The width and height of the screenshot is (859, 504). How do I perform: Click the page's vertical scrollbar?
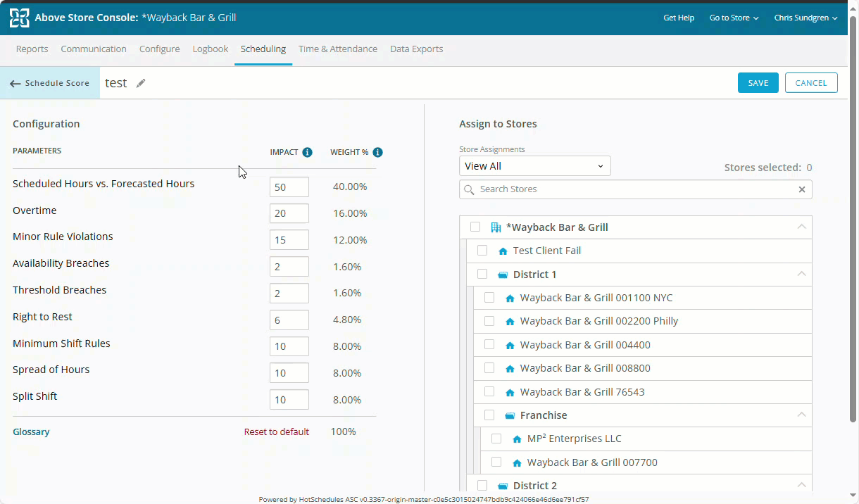point(853,211)
